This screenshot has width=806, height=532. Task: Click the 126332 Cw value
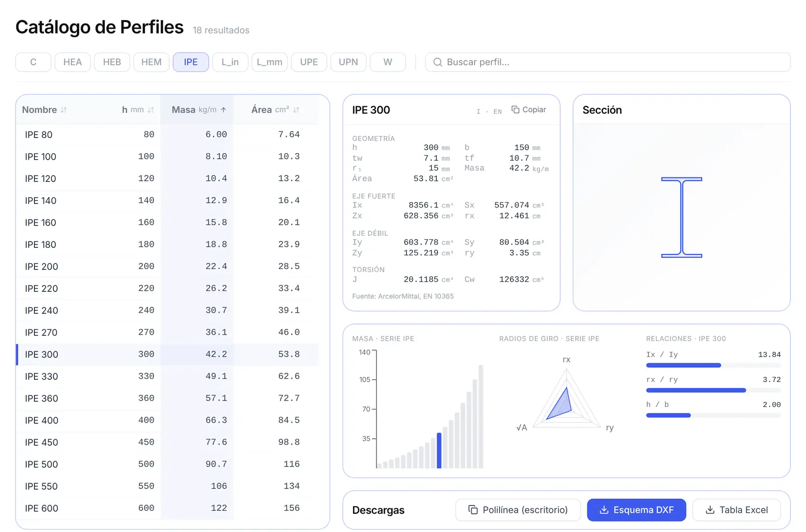coord(514,279)
